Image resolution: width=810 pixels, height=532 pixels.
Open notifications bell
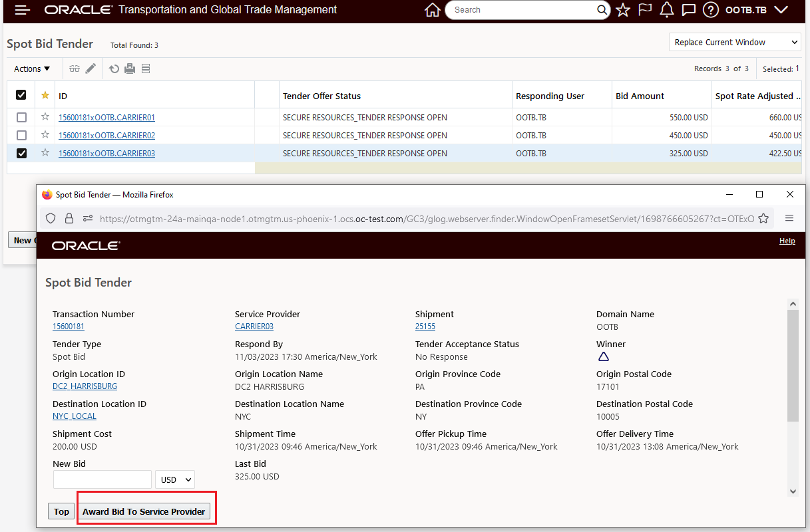point(667,10)
